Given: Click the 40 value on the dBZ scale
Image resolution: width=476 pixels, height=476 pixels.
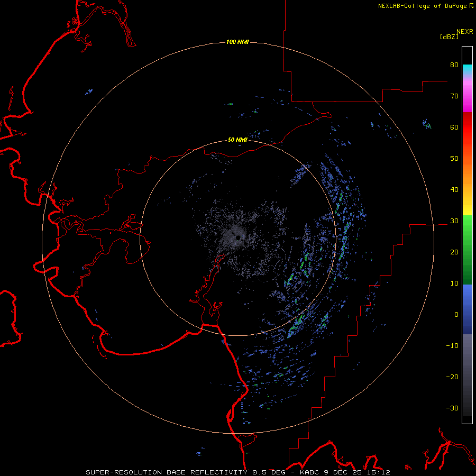Looking at the screenshot, I should (x=454, y=190).
